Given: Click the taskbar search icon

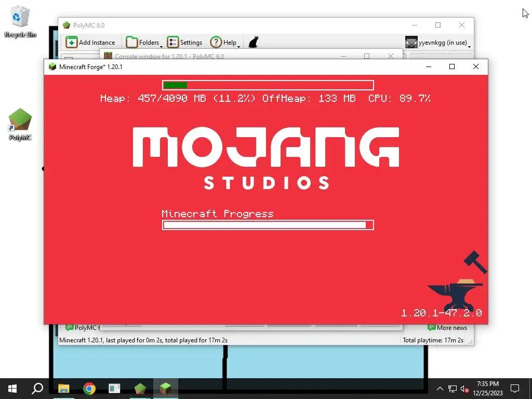Looking at the screenshot, I should pos(37,389).
